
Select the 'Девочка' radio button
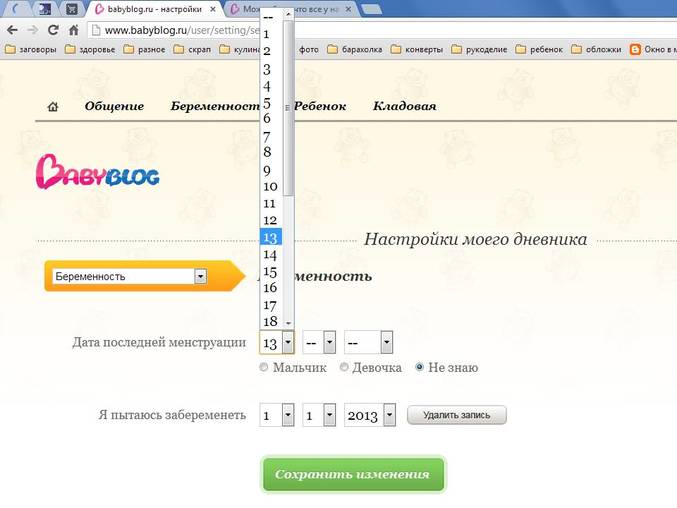345,368
